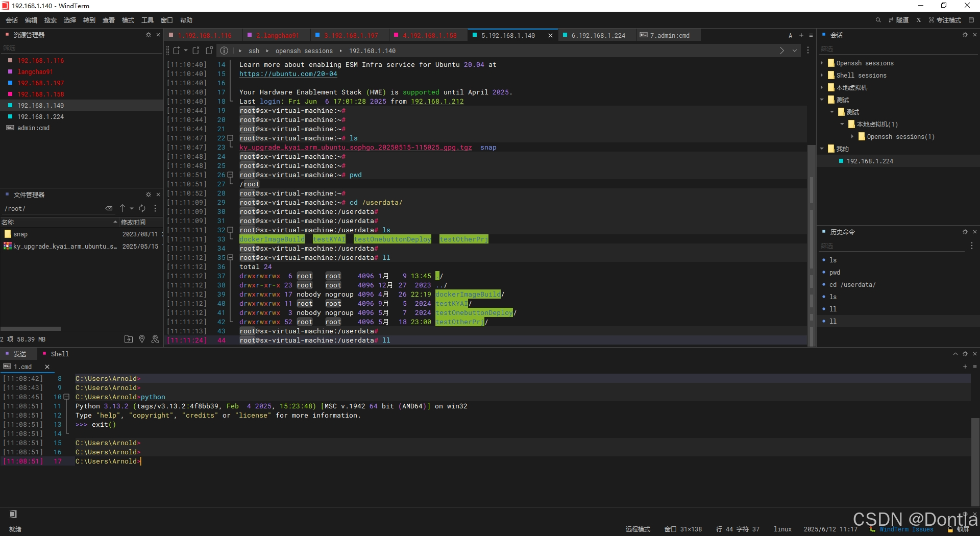Open the 会话 menu

(12, 20)
